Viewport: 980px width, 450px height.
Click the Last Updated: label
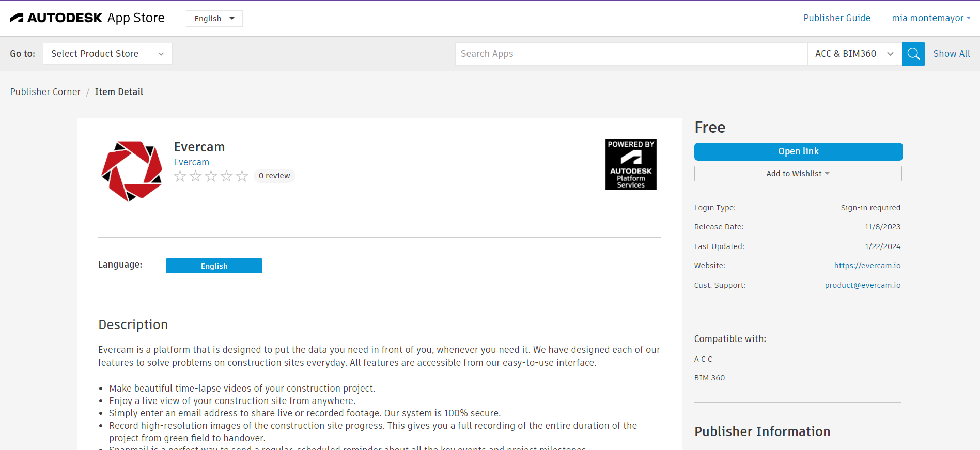pyautogui.click(x=720, y=246)
